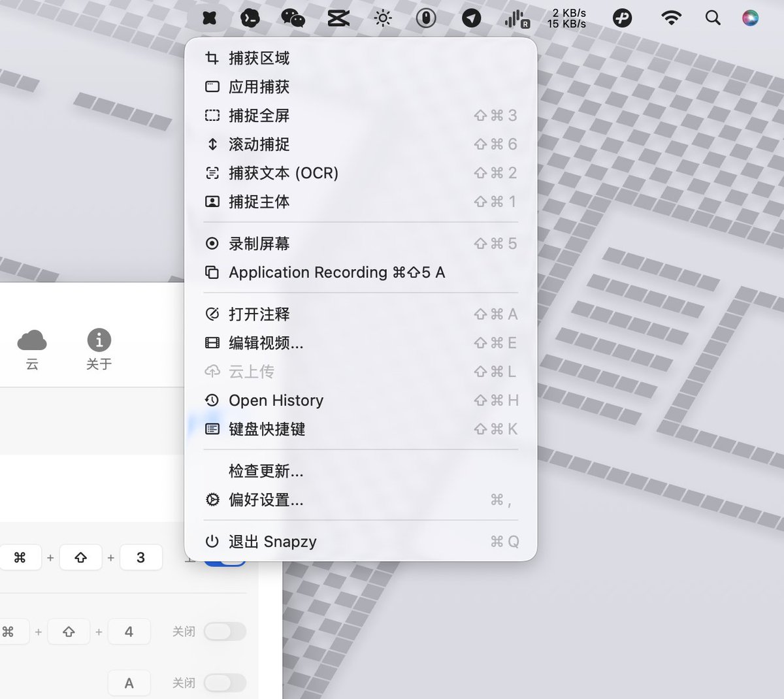
Task: Launch Siri from the menu bar
Action: tap(751, 18)
